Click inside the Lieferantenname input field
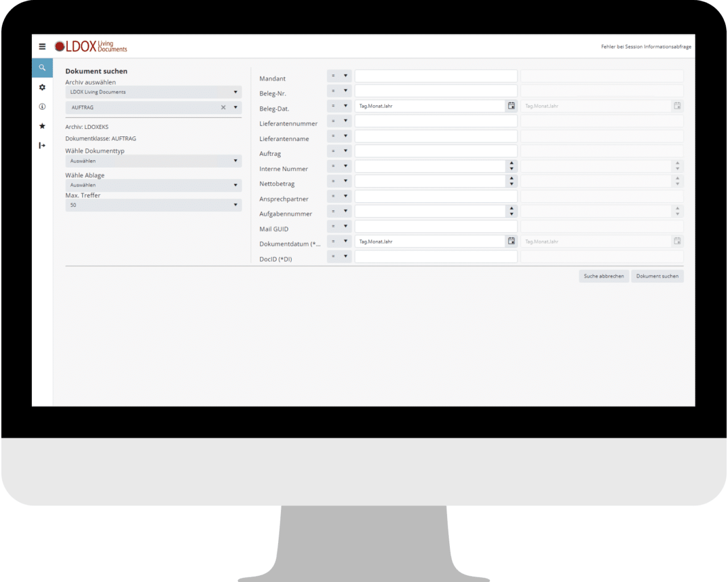 [x=435, y=136]
